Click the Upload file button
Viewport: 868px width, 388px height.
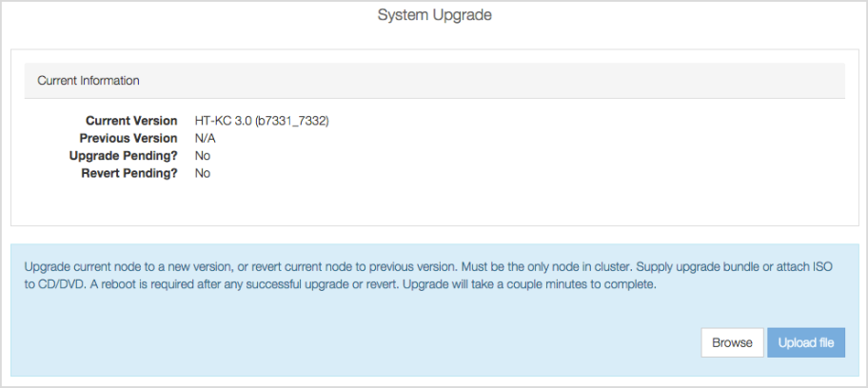[806, 342]
